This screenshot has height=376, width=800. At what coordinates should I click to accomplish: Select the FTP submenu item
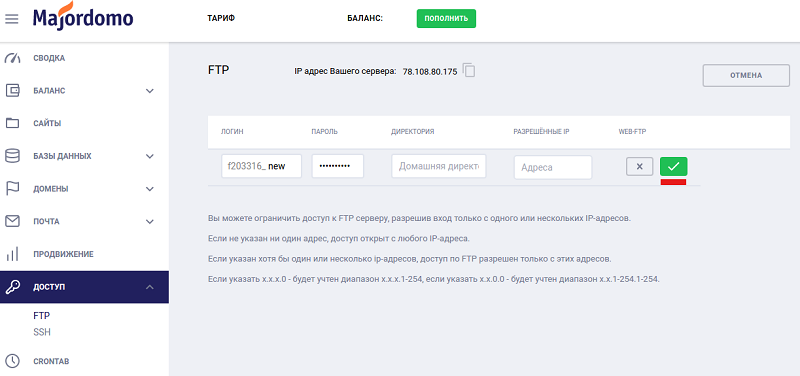[x=41, y=316]
